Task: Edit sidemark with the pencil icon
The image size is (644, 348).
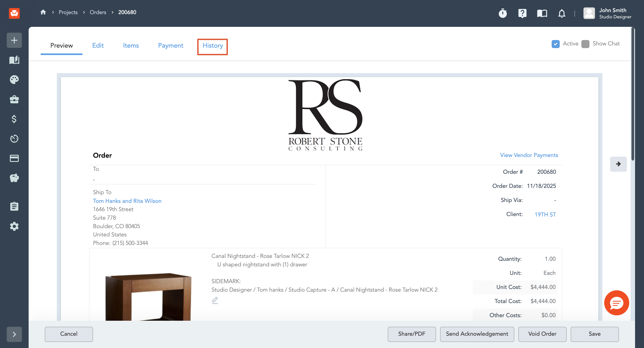Action: pos(215,300)
